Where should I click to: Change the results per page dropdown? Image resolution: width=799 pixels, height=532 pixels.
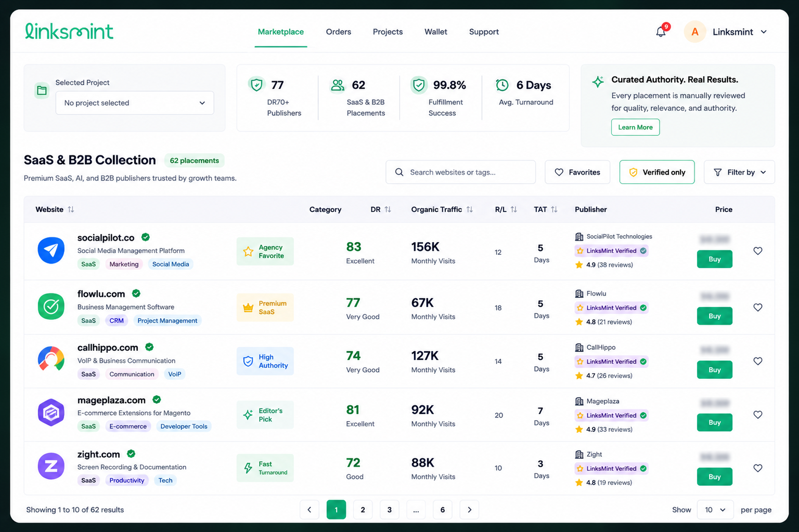715,509
